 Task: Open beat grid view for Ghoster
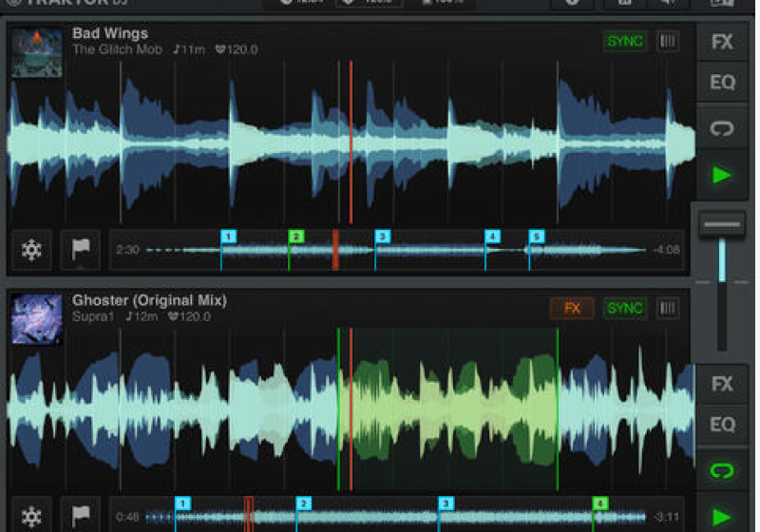tap(668, 308)
